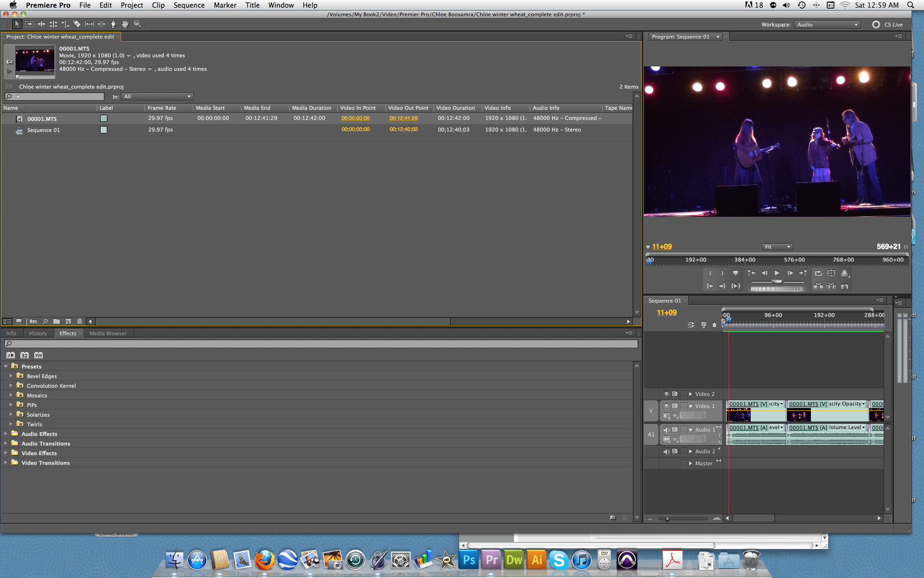Viewport: 924px width, 578px height.
Task: Expand the Bevel Edges presets folder
Action: [x=11, y=376]
